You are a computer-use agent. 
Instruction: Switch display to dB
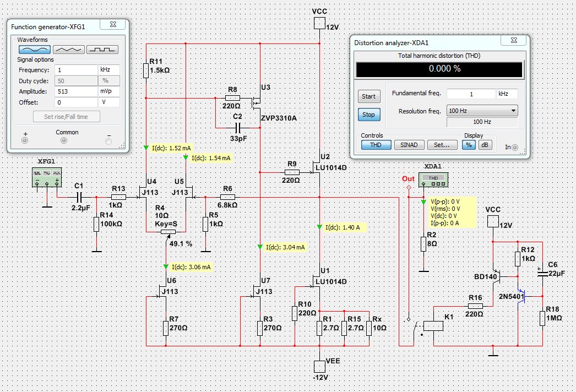[485, 145]
